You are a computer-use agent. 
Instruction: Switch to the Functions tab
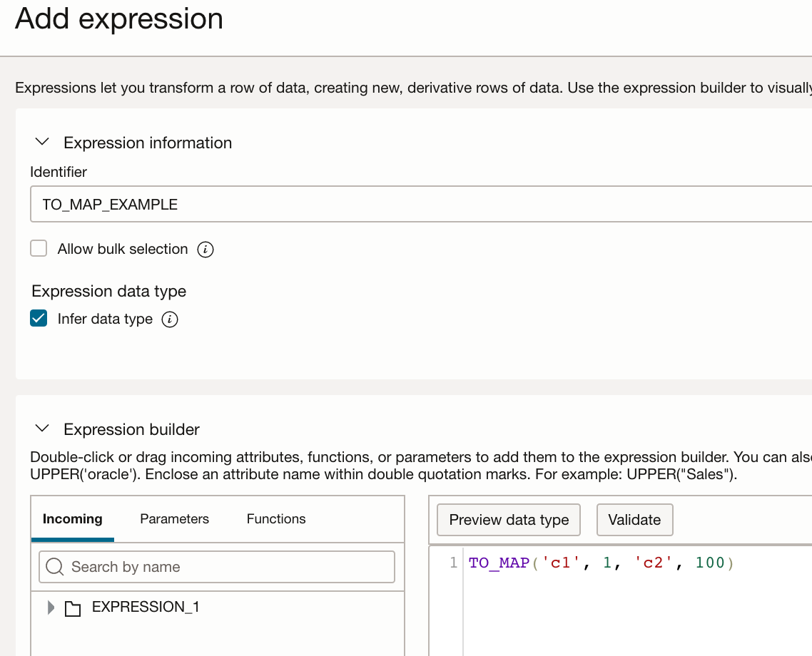[276, 519]
